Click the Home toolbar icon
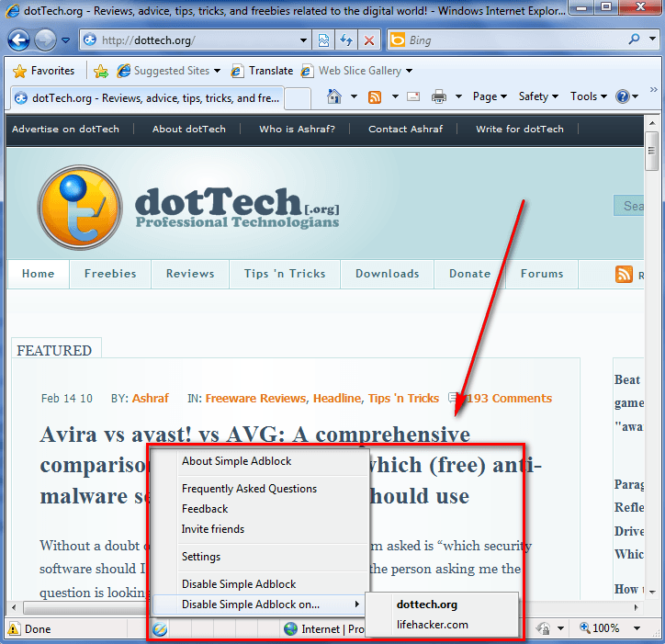The width and height of the screenshot is (665, 644). click(334, 96)
